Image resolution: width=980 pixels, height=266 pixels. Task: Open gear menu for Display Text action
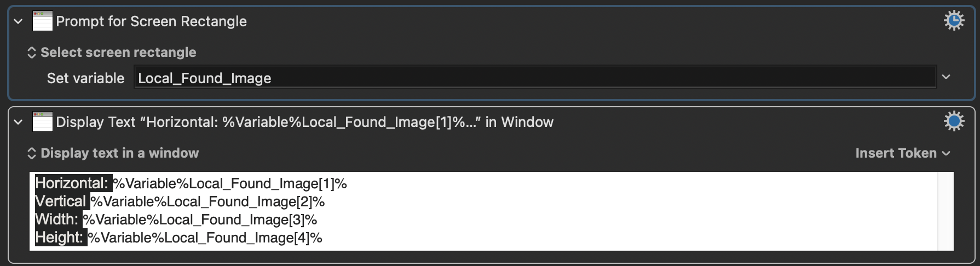[954, 122]
